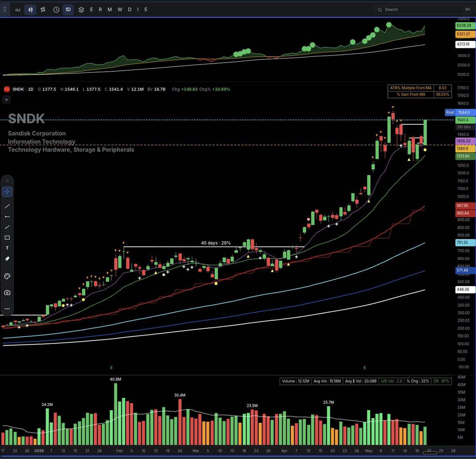476x459 pixels.
Task: Click the ATR% Multiple From MA row
Action: coord(419,88)
